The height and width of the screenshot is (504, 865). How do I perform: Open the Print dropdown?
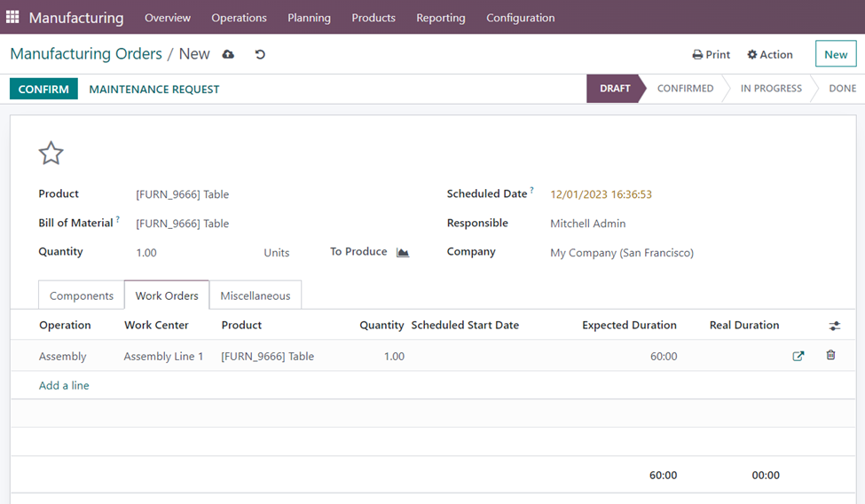coord(712,54)
